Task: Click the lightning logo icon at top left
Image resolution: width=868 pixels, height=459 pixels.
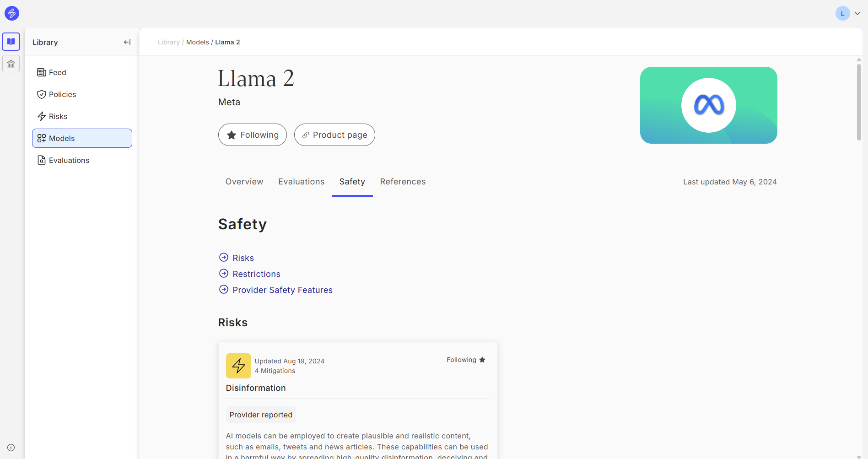Action: [x=12, y=13]
